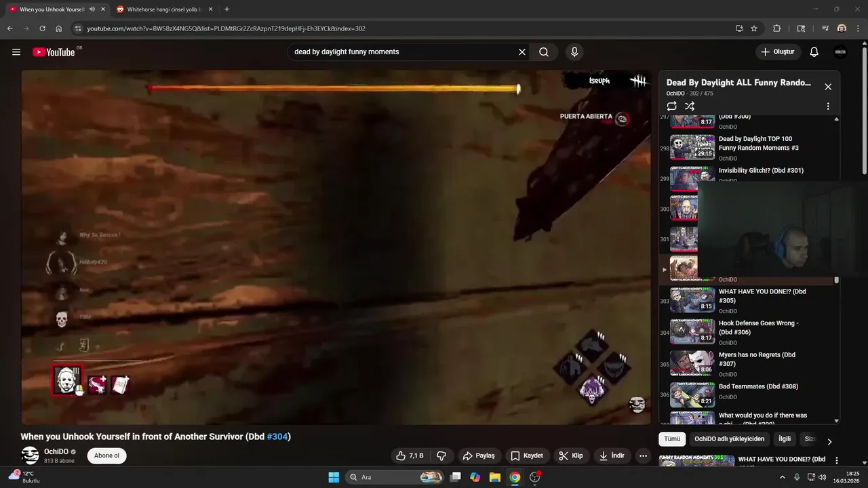The height and width of the screenshot is (488, 868).
Task: Play Myers has no Regrets (#307)
Action: 746,364
